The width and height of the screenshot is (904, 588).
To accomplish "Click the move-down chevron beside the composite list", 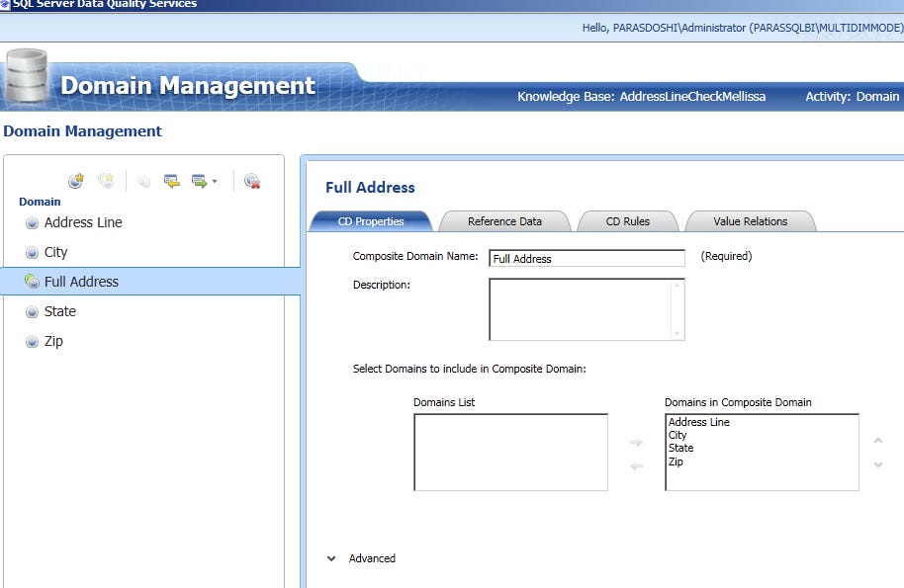I will (x=878, y=464).
